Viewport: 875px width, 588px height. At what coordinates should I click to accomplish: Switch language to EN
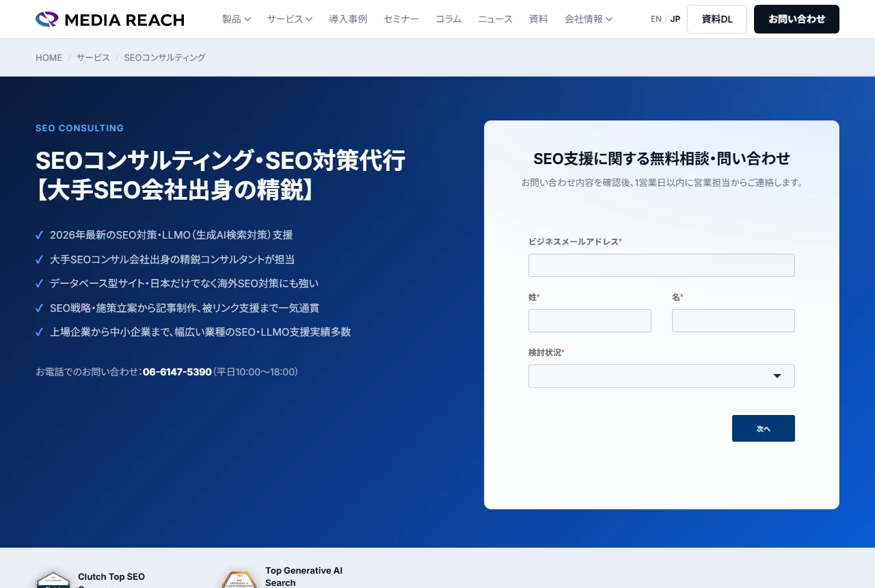[656, 19]
